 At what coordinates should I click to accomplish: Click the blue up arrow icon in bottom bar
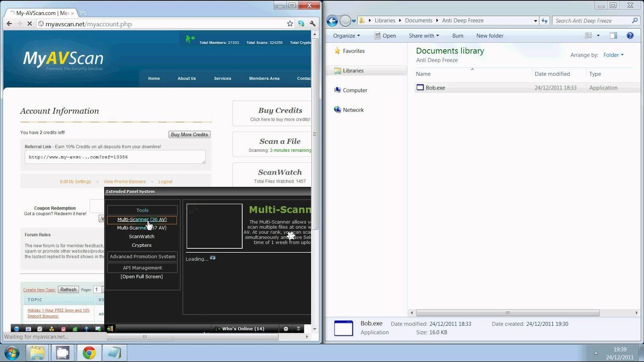[87, 329]
